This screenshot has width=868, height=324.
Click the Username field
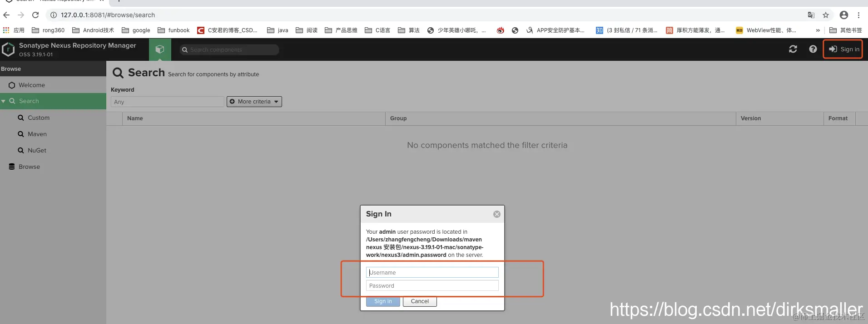(432, 272)
